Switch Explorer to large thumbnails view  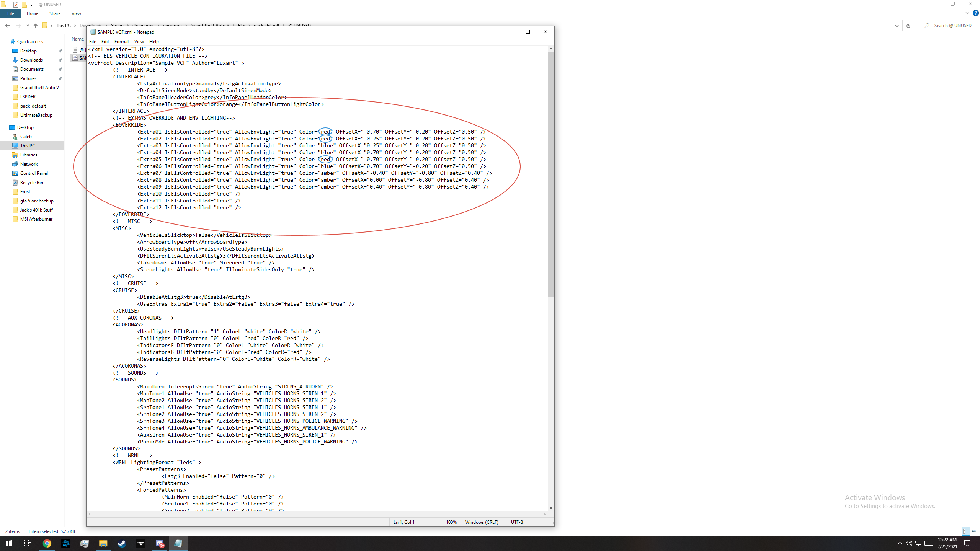974,531
